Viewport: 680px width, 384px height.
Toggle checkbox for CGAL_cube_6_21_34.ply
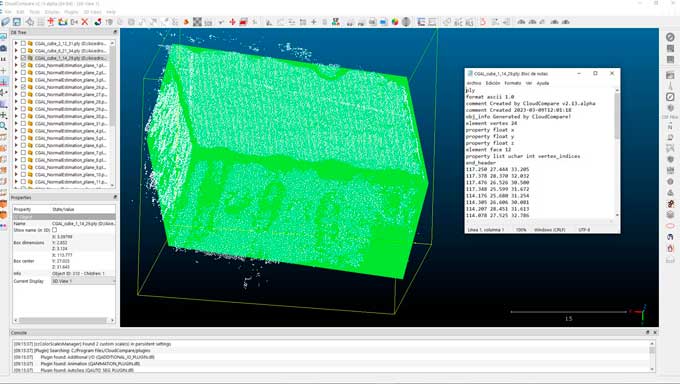pos(23,51)
